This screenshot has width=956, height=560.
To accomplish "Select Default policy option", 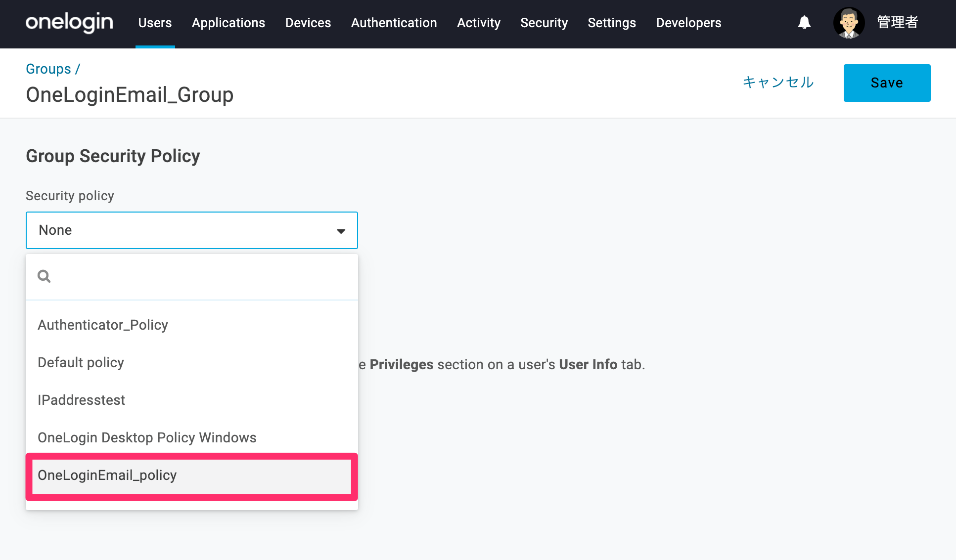I will 192,362.
